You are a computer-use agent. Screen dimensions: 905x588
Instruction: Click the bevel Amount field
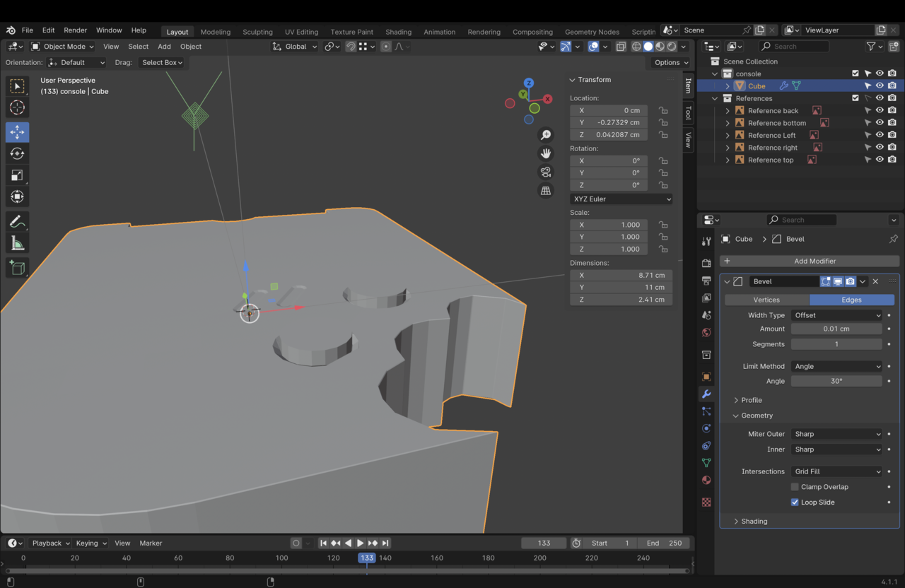[836, 329]
